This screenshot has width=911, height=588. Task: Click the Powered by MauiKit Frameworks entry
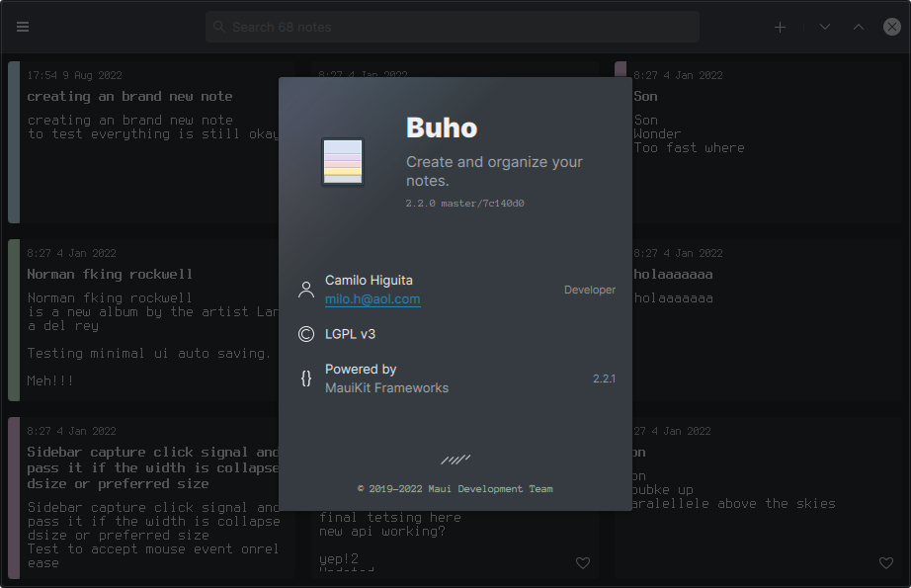tap(455, 378)
